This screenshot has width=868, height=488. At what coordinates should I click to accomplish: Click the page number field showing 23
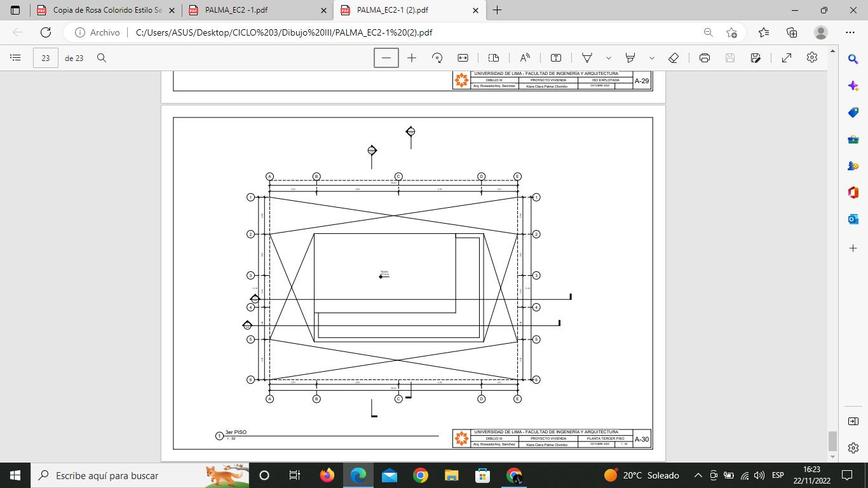[x=46, y=58]
